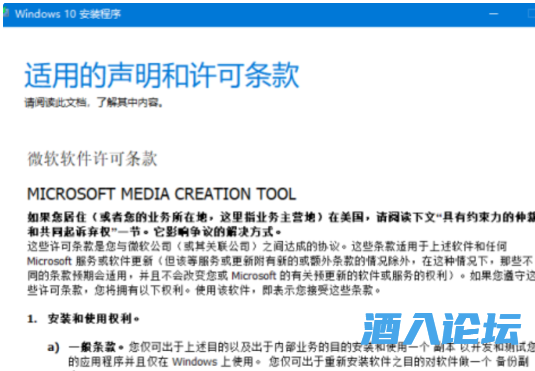535x371 pixels.
Task: Click the paragraph line starting 这些许可条款是您与微软公司
Action: click(267, 246)
